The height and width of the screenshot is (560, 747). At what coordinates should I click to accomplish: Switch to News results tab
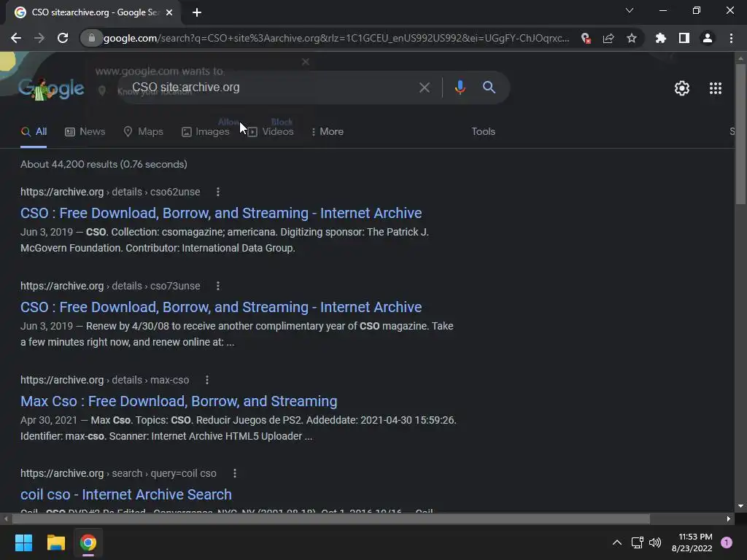point(85,132)
